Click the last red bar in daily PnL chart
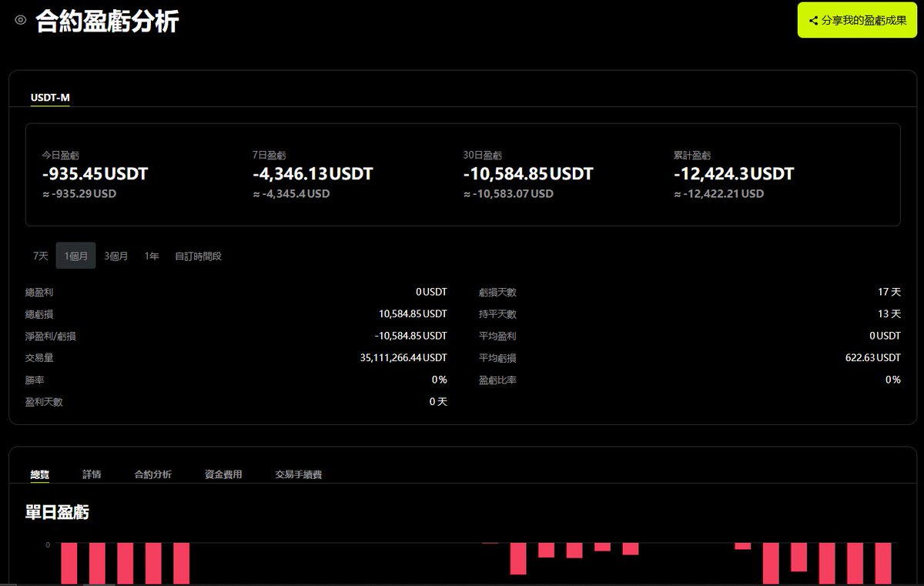Viewport: 924px width, 586px height. [882, 564]
